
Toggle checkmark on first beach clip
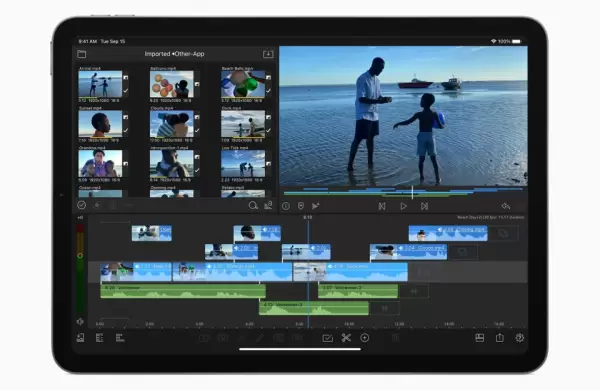point(126,91)
